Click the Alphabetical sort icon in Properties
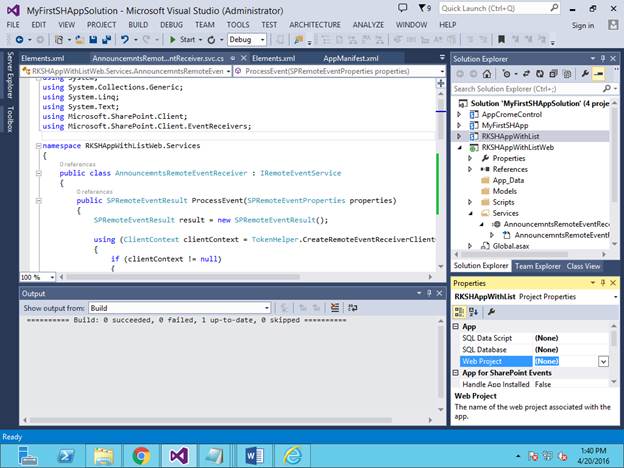The width and height of the screenshot is (624, 468). point(472,311)
